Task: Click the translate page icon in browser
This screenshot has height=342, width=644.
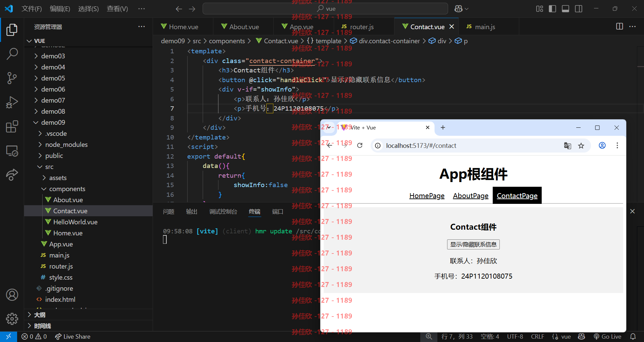Action: (x=568, y=146)
